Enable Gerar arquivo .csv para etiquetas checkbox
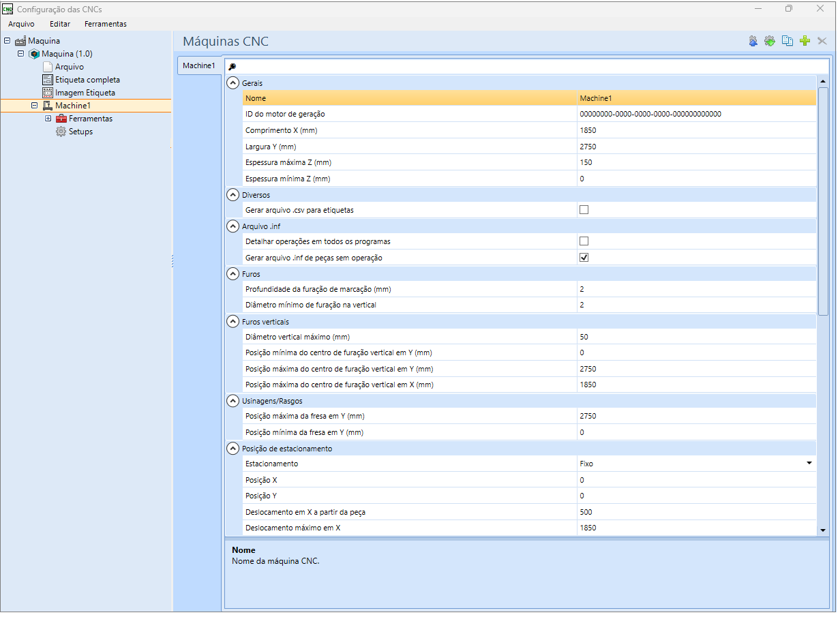 [584, 210]
